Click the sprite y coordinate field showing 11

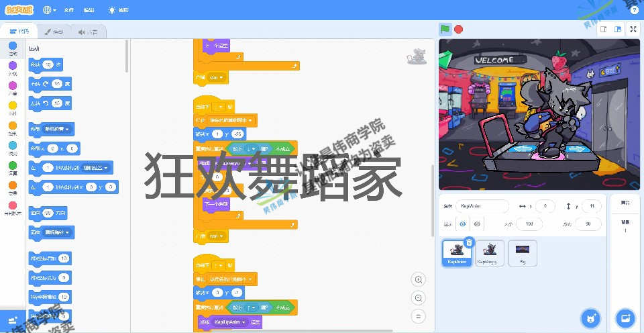point(592,206)
